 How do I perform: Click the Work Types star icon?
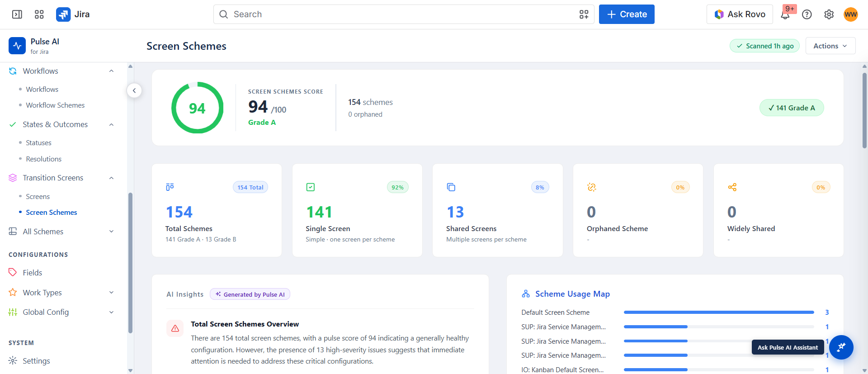[13, 292]
